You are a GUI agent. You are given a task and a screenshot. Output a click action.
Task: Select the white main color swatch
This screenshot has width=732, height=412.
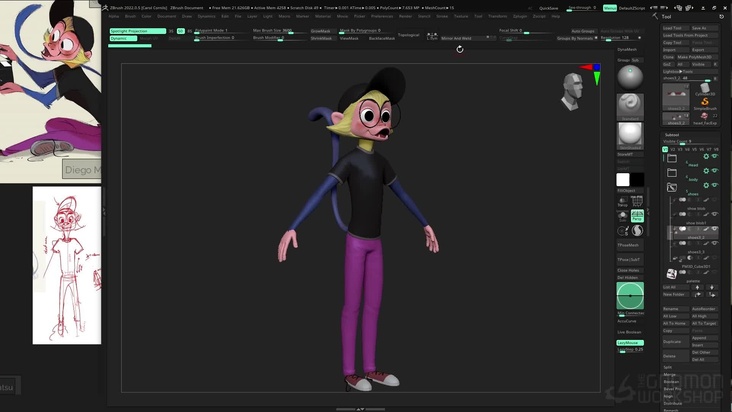pyautogui.click(x=623, y=180)
